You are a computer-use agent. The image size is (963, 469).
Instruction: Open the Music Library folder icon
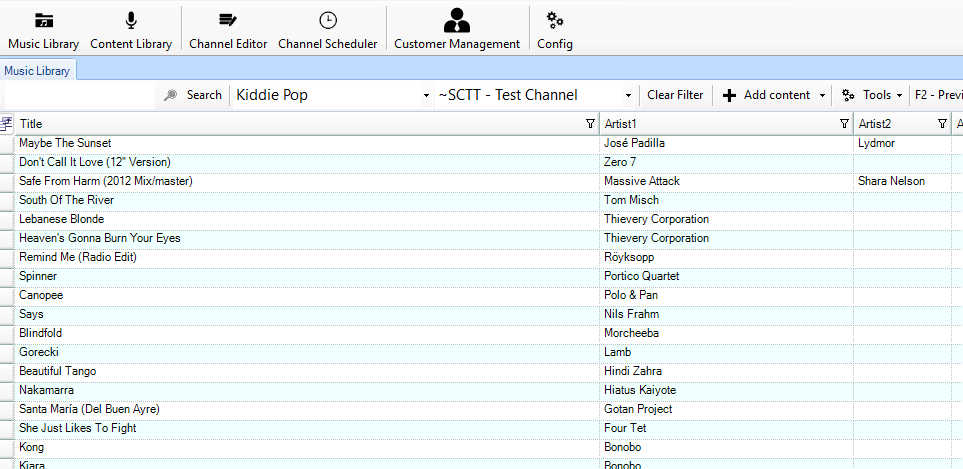tap(44, 20)
